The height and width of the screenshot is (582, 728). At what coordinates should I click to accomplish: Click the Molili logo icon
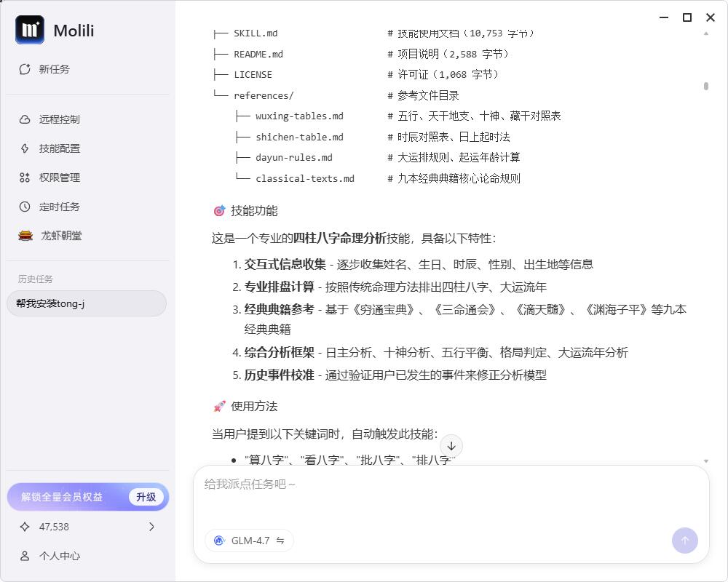click(30, 30)
